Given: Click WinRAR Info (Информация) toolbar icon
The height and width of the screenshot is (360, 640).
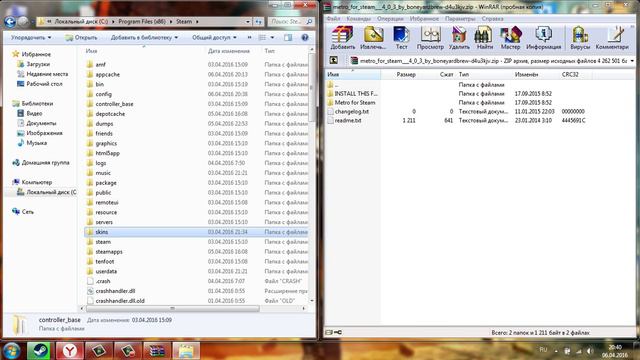Looking at the screenshot, I should [543, 38].
